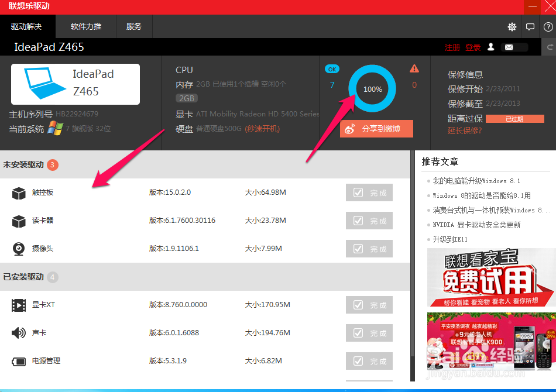Collapse the 未安装驱动 section header
Image resolution: width=556 pixels, height=392 pixels.
click(x=25, y=165)
